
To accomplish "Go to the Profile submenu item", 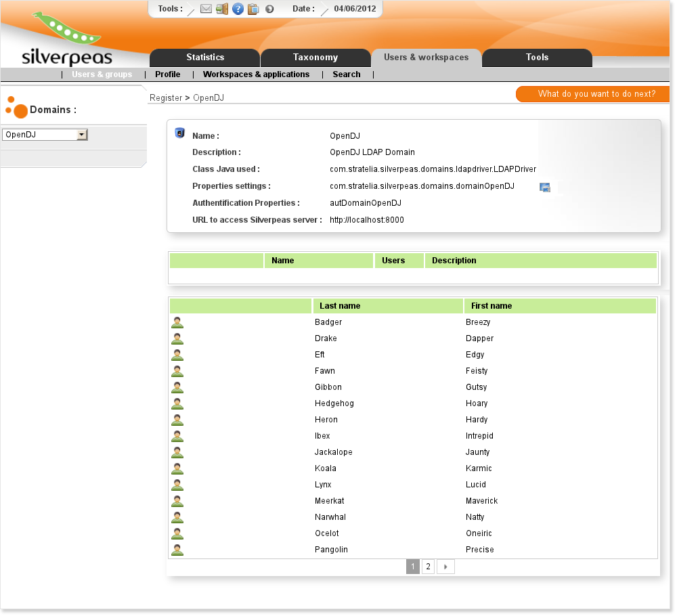I will pyautogui.click(x=168, y=74).
